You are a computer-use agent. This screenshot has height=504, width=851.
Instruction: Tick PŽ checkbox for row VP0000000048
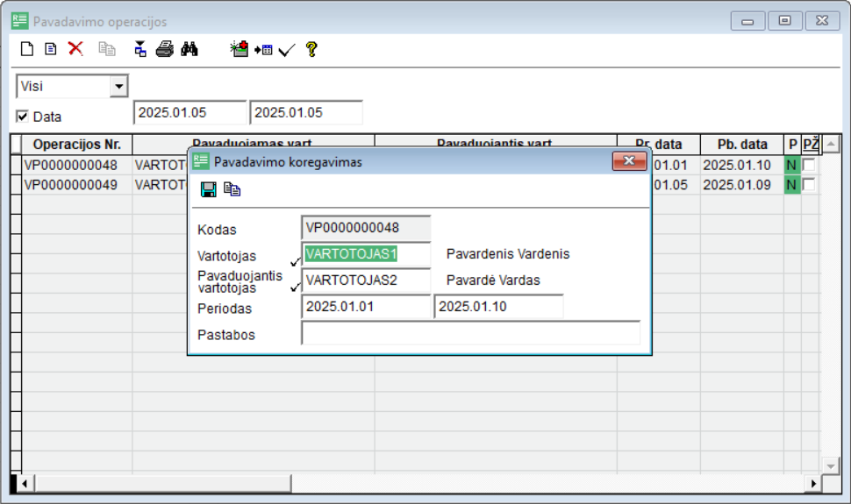click(x=809, y=165)
